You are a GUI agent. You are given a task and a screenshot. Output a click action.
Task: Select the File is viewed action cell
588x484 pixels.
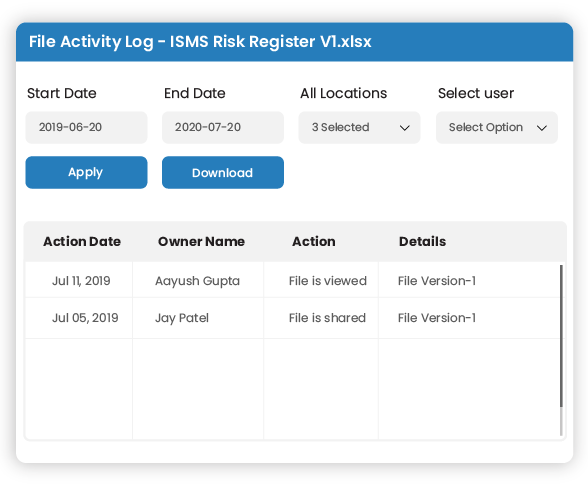coord(321,280)
